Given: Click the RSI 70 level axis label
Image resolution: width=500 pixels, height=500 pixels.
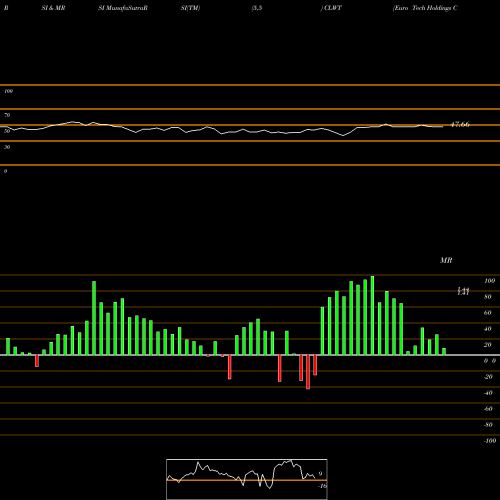Looking at the screenshot, I should [x=7, y=115].
